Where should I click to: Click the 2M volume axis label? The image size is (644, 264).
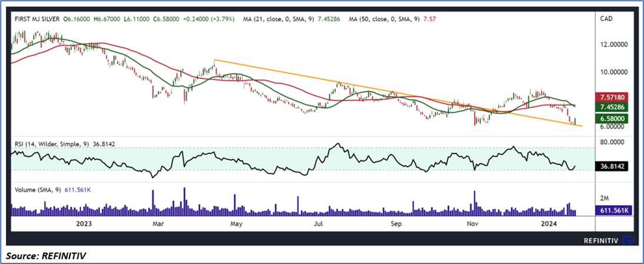(x=604, y=198)
